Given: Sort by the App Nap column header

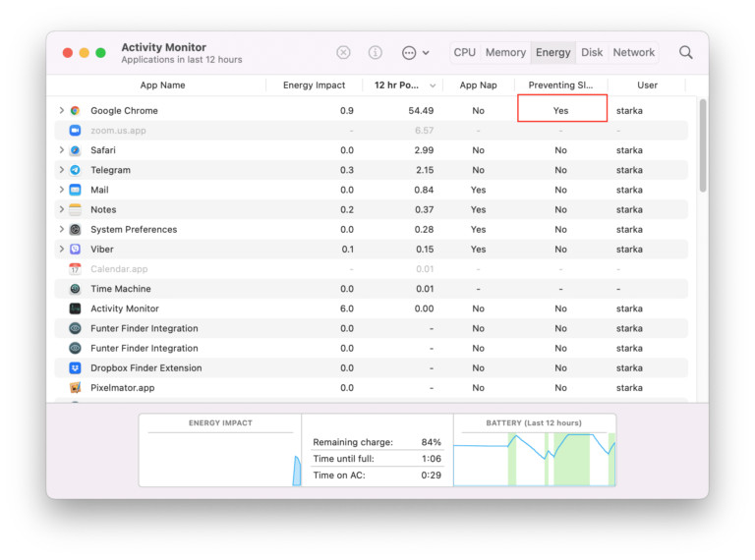Looking at the screenshot, I should (x=478, y=85).
